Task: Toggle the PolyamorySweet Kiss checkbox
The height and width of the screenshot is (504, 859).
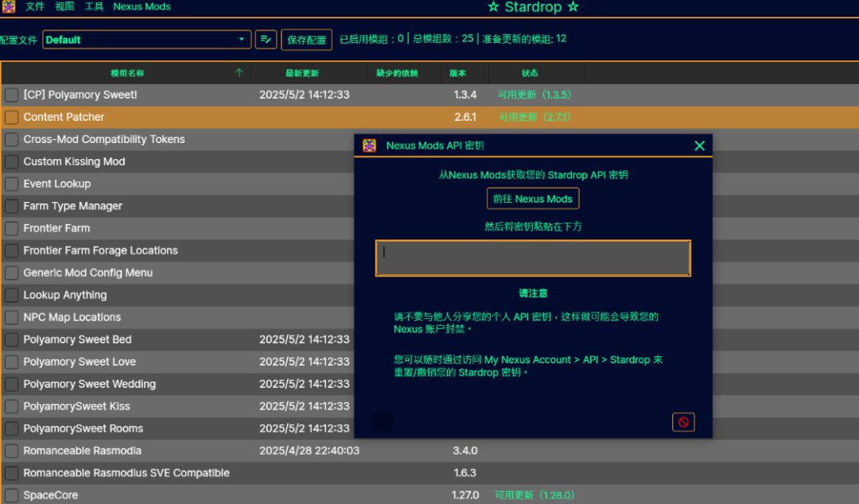Action: pyautogui.click(x=11, y=406)
